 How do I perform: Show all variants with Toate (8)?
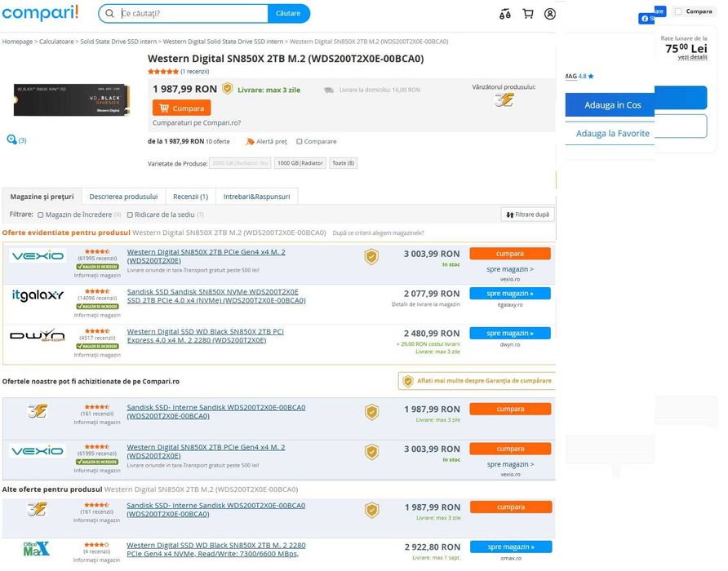point(343,163)
